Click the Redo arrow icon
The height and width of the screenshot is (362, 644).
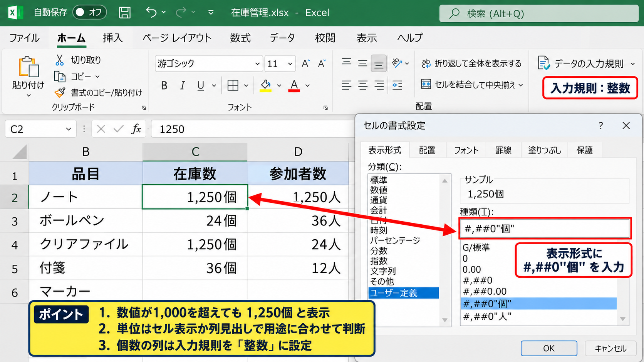pyautogui.click(x=181, y=12)
